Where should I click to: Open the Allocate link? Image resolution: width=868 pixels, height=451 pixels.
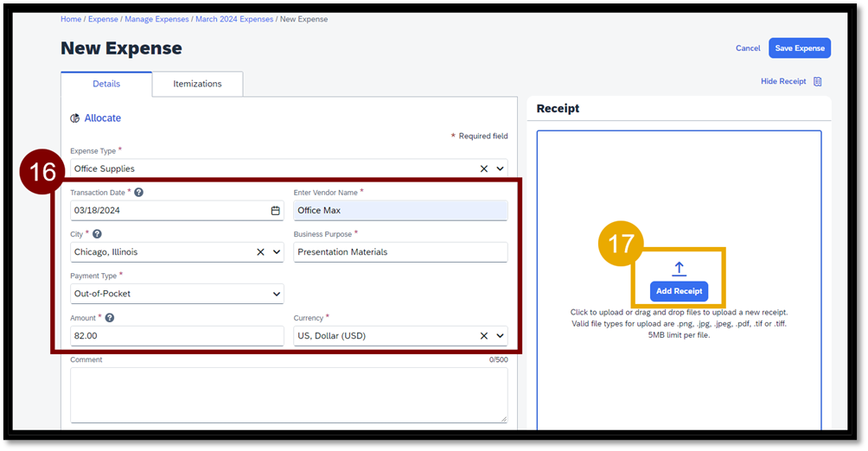(102, 118)
